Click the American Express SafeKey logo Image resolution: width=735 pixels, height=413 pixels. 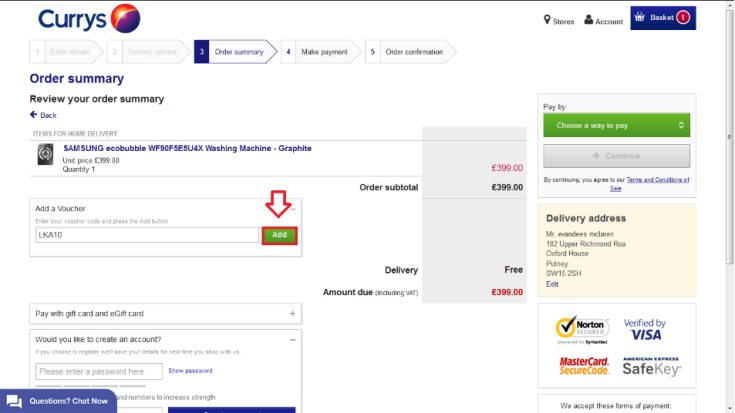pyautogui.click(x=652, y=366)
